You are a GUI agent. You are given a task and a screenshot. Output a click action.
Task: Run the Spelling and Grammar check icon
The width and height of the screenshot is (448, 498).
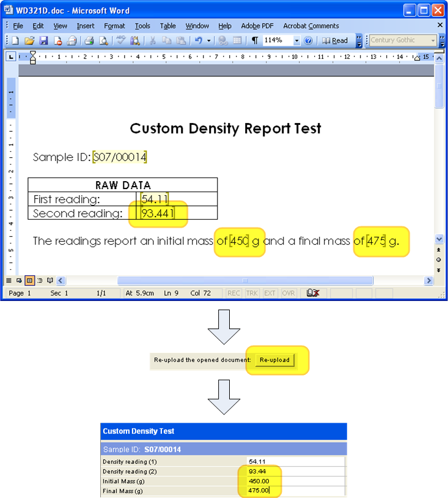coord(120,41)
